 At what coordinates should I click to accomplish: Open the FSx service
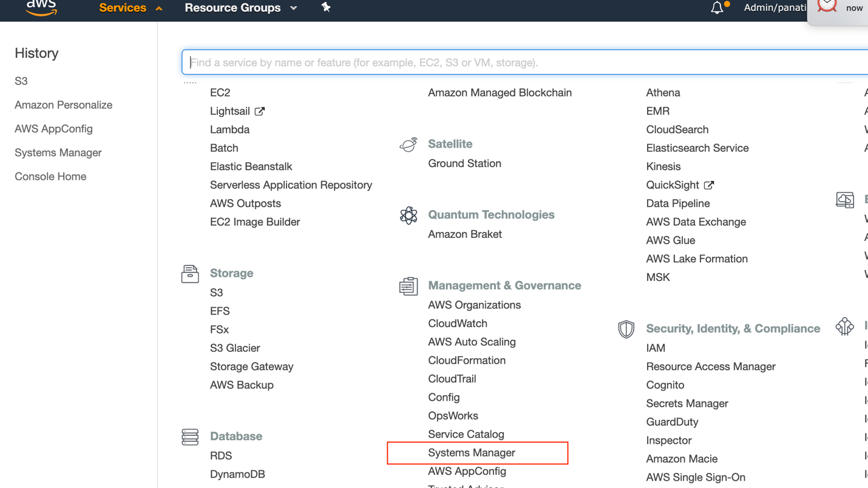[x=219, y=330]
